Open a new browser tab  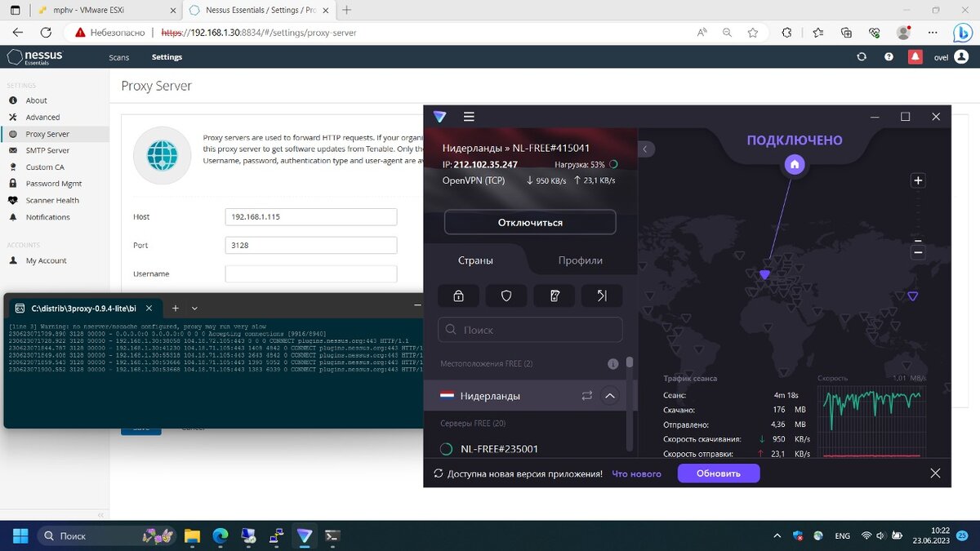pos(347,10)
